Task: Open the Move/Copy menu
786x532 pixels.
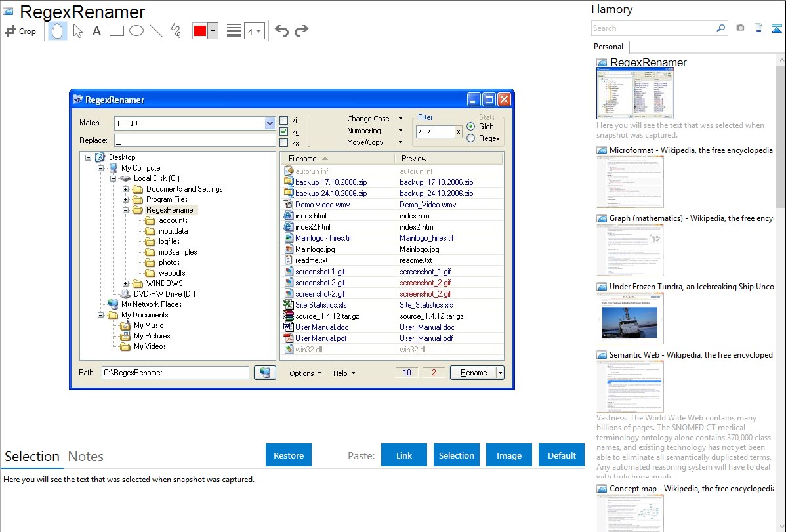Action: pyautogui.click(x=375, y=142)
